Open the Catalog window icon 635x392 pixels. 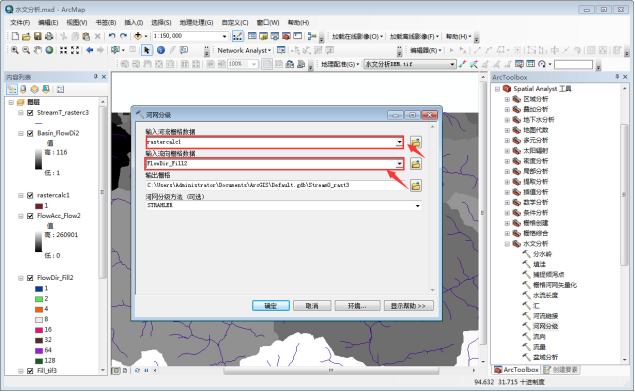pyautogui.click(x=263, y=36)
